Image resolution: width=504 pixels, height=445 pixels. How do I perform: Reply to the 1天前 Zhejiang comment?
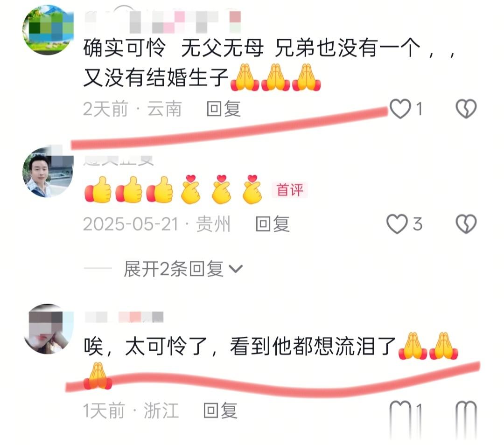click(x=220, y=410)
